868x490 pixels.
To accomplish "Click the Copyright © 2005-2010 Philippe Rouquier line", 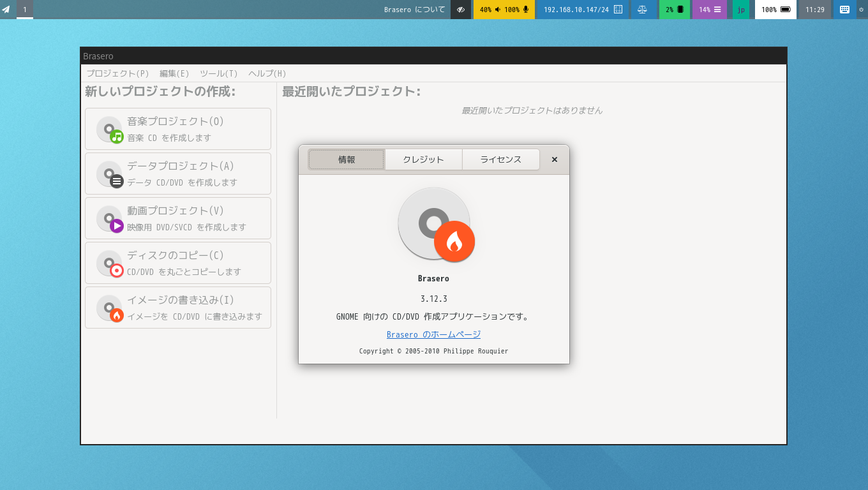I will coord(434,351).
